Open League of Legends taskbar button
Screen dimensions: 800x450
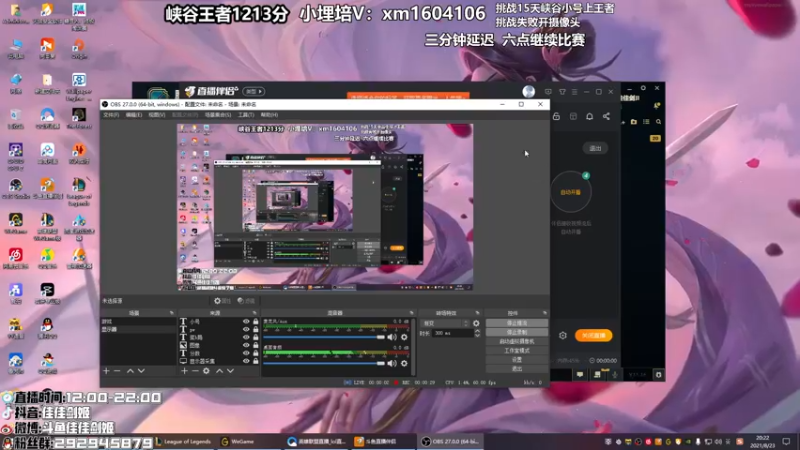tap(184, 441)
